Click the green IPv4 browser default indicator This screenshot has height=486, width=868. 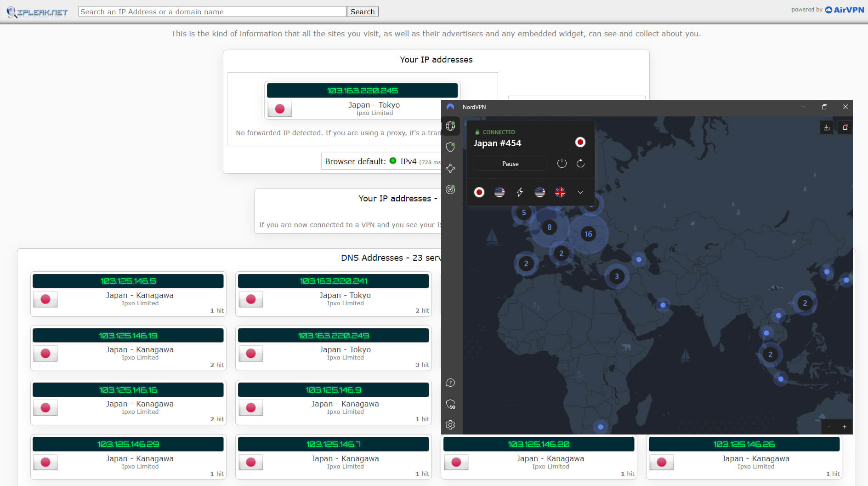(393, 161)
